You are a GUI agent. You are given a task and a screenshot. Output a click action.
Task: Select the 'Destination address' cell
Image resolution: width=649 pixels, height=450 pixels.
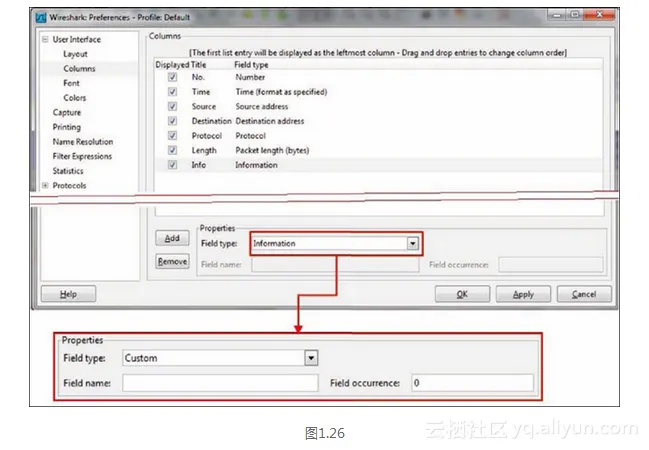pyautogui.click(x=269, y=121)
